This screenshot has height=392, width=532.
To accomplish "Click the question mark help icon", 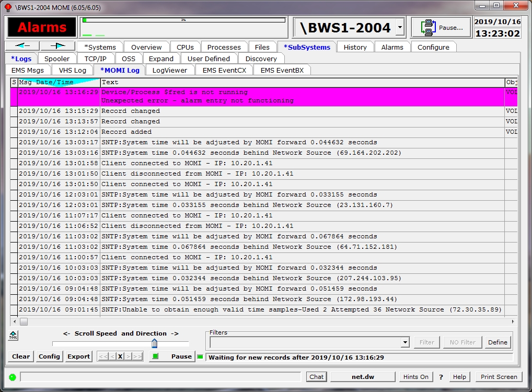I will tap(441, 377).
